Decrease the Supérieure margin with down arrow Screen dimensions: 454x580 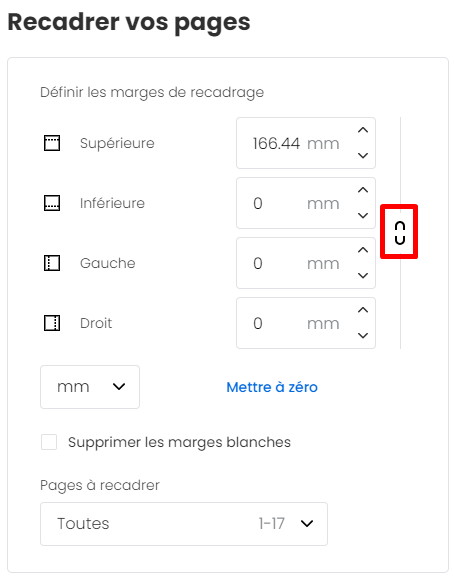(363, 156)
